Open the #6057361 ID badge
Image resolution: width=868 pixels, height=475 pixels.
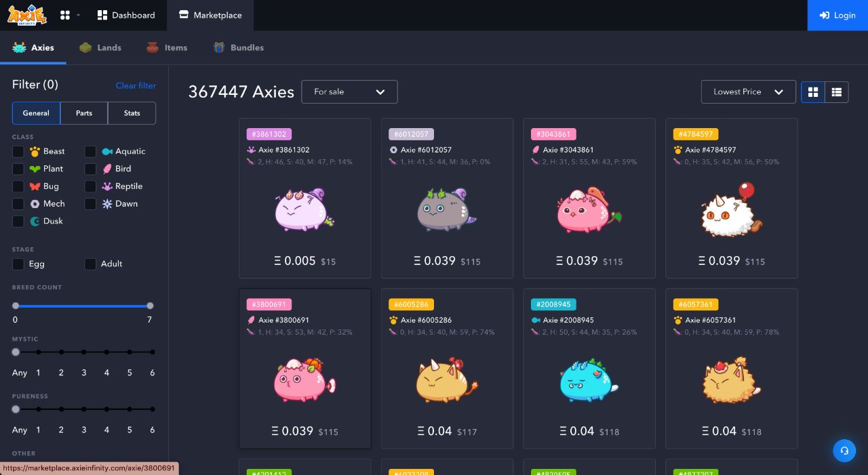pyautogui.click(x=696, y=304)
